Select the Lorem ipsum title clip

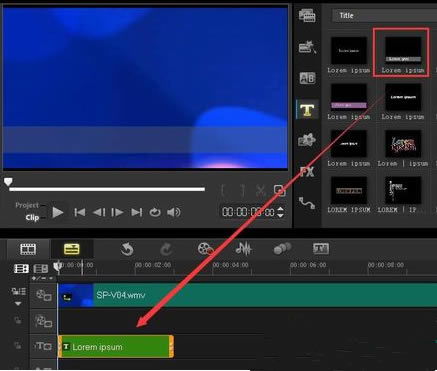pyautogui.click(x=116, y=347)
